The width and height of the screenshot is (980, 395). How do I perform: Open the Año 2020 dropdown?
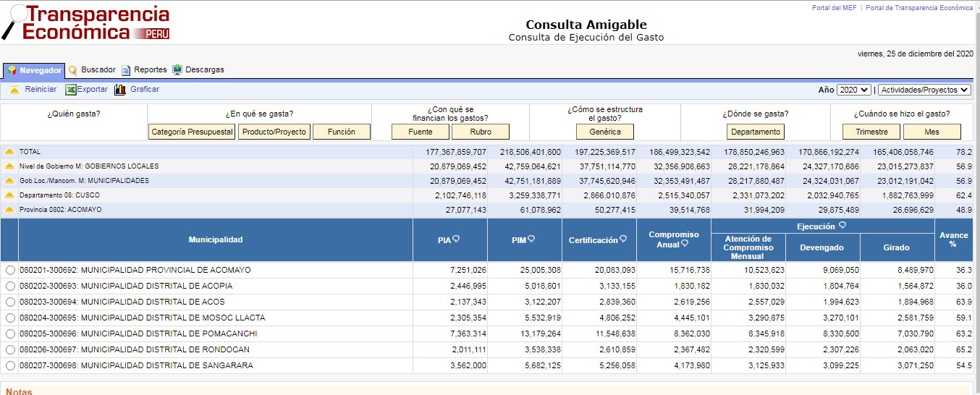click(853, 90)
